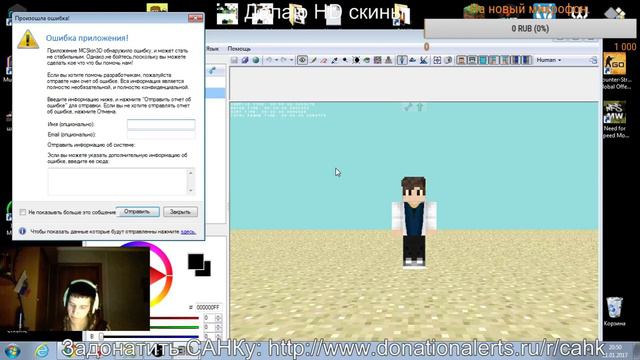Select the Eraser tool

324,60
